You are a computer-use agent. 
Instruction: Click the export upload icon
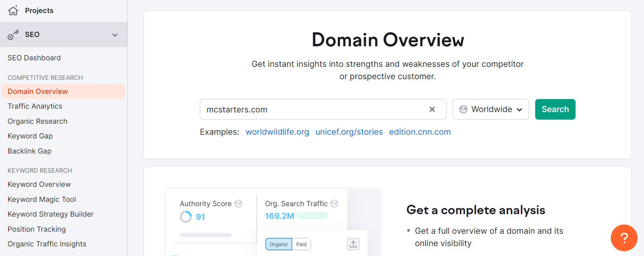(x=353, y=244)
